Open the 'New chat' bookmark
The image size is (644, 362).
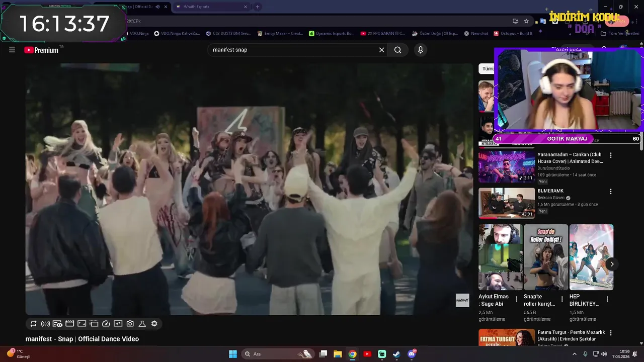click(x=476, y=34)
